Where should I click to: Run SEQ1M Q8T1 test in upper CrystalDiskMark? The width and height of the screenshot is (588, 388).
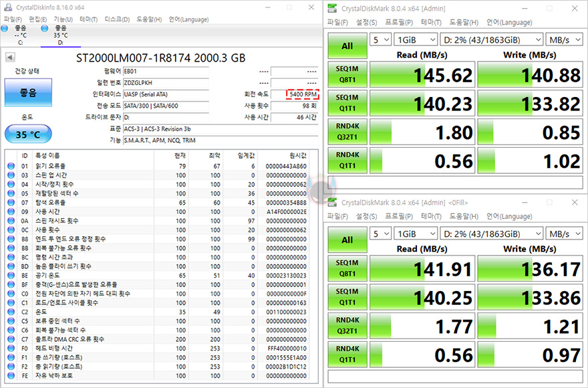[347, 74]
